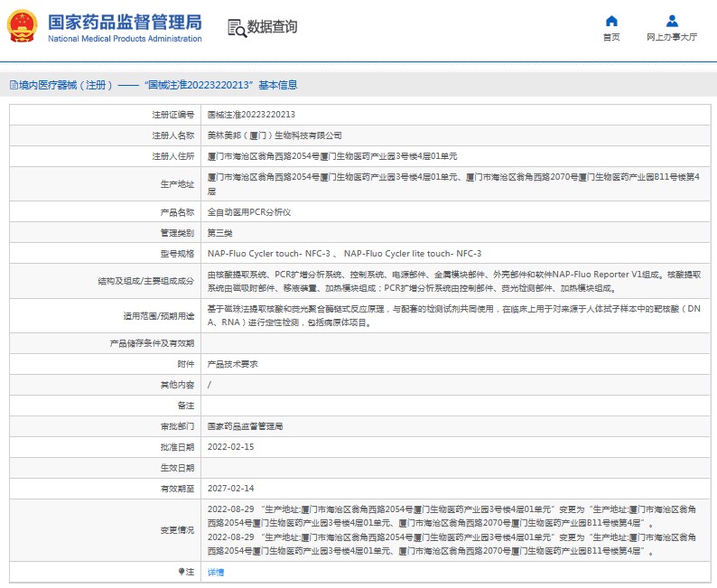Click the 数据查询 heading text
The image size is (717, 588).
coord(272,27)
